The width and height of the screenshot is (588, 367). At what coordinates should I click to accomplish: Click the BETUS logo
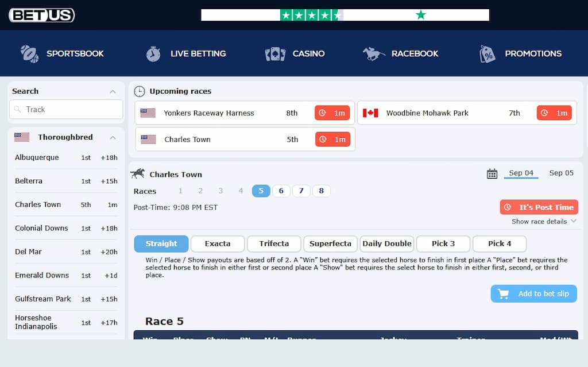(x=41, y=15)
